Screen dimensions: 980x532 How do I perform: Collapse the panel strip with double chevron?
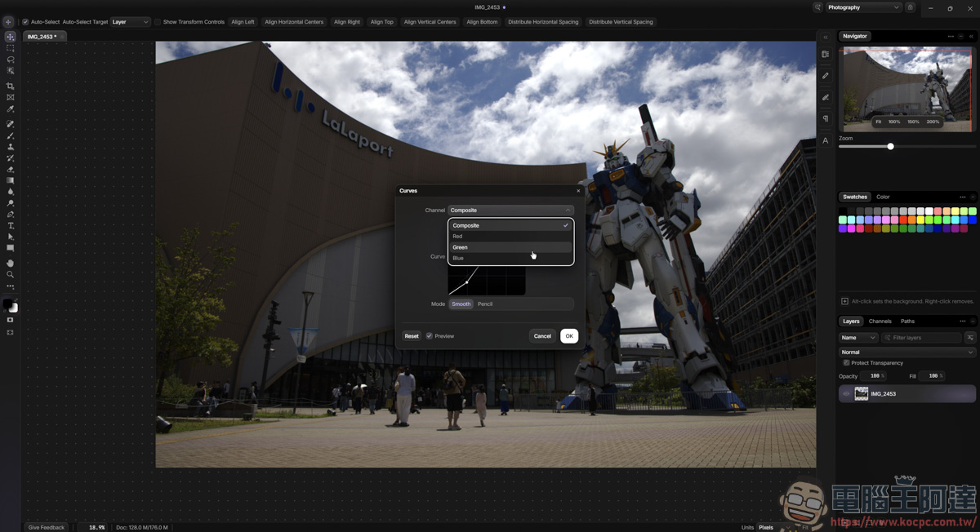pyautogui.click(x=826, y=37)
